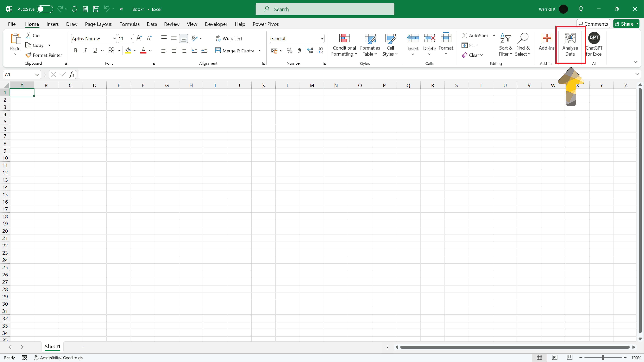Switch to the Insert tab

click(x=52, y=24)
